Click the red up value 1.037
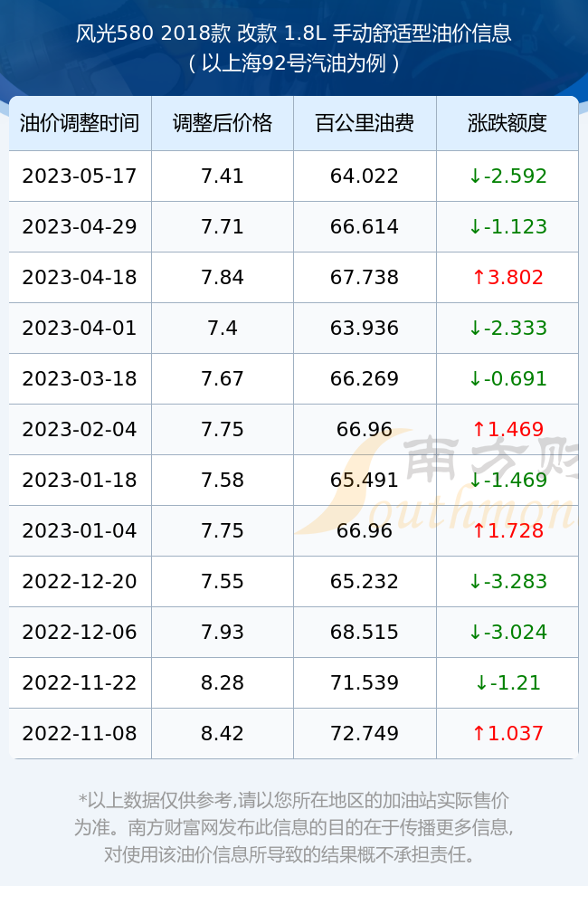The height and width of the screenshot is (905, 588). point(507,734)
